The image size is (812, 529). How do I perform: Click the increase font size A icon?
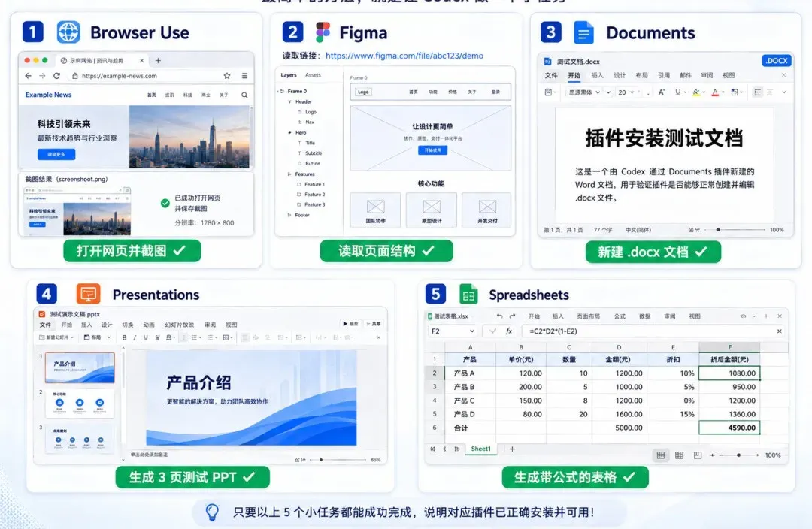click(662, 92)
